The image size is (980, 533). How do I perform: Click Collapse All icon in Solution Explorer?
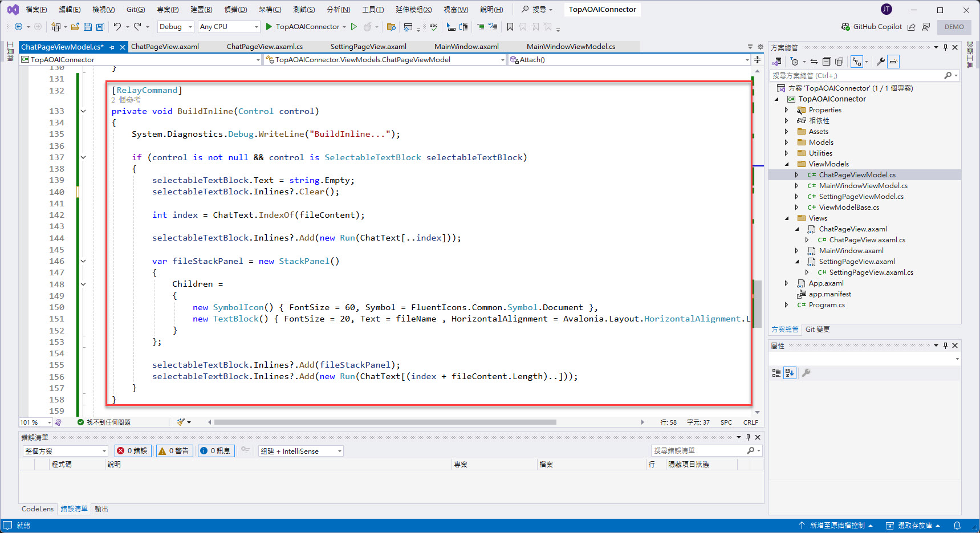(x=827, y=62)
